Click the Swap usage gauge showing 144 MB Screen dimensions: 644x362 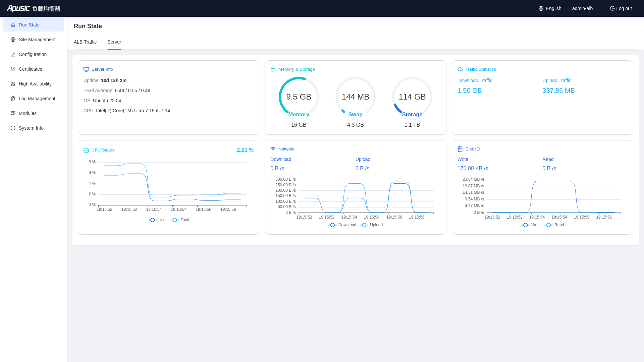(356, 97)
